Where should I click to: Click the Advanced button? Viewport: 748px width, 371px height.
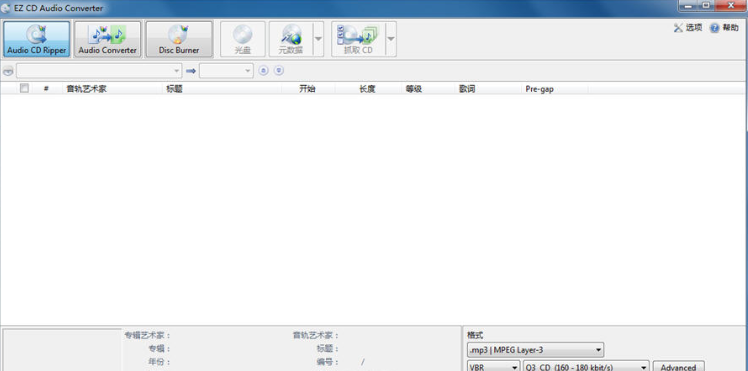click(x=678, y=366)
